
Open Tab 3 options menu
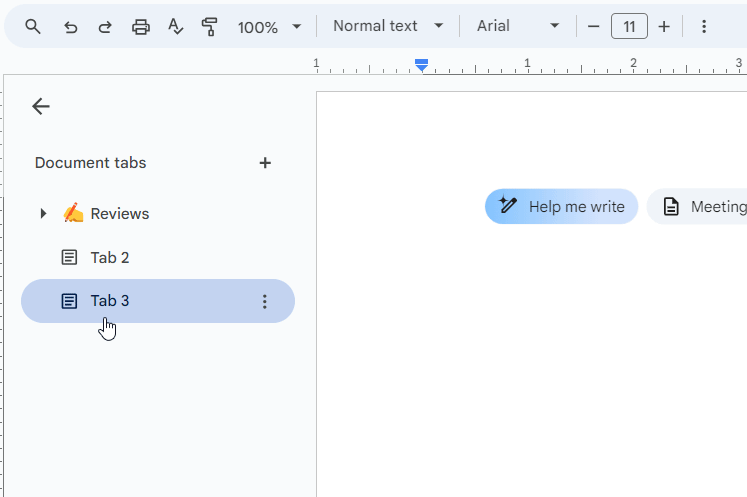pos(265,301)
